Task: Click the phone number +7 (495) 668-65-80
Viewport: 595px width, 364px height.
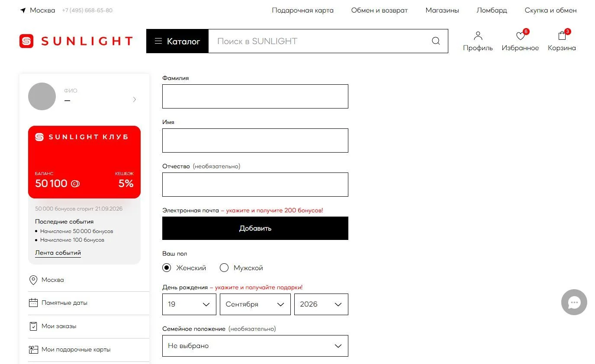Action: 87,10
